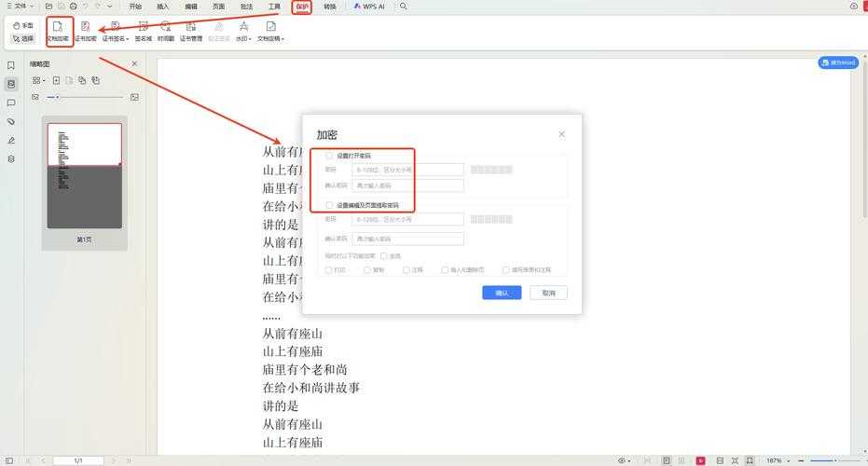
Task: Switch to the 保护 ribbon tab
Action: click(301, 7)
